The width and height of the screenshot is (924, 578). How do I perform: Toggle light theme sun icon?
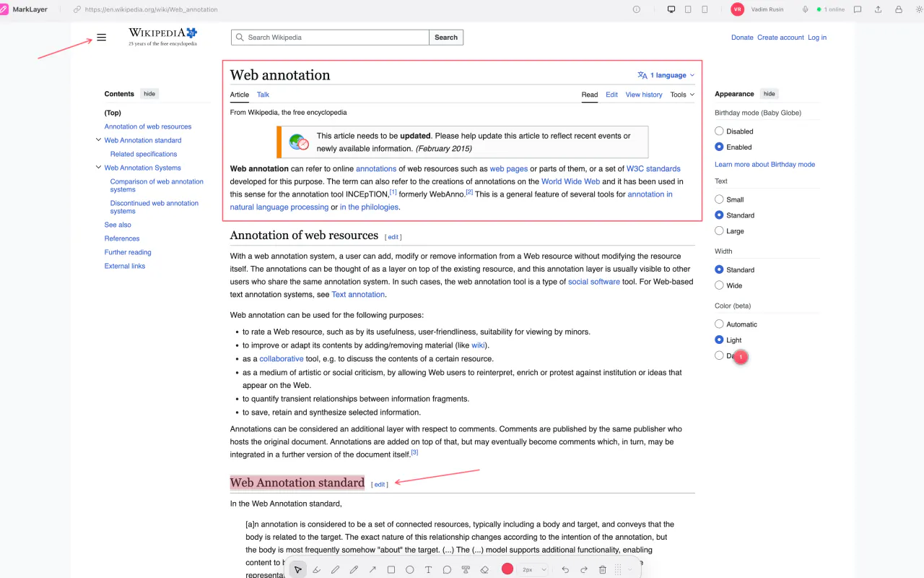click(x=919, y=9)
